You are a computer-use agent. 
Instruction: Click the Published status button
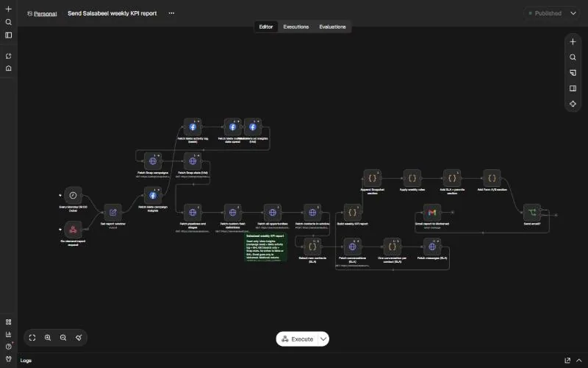[x=545, y=13]
